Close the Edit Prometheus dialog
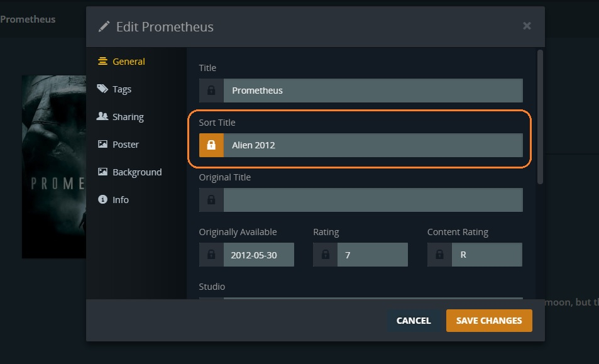The image size is (599, 364). [527, 26]
